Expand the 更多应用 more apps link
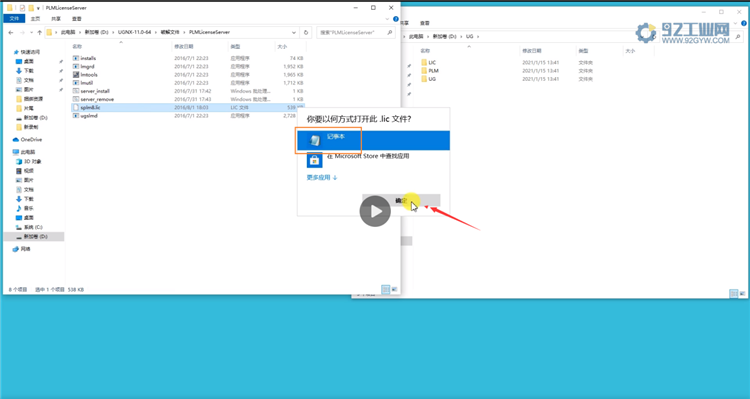The width and height of the screenshot is (750, 399). (322, 177)
